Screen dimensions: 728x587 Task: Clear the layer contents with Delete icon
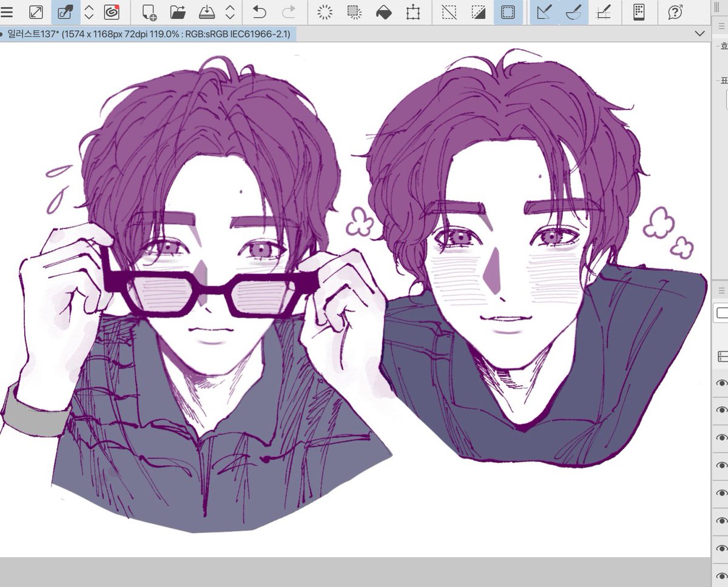coord(325,12)
